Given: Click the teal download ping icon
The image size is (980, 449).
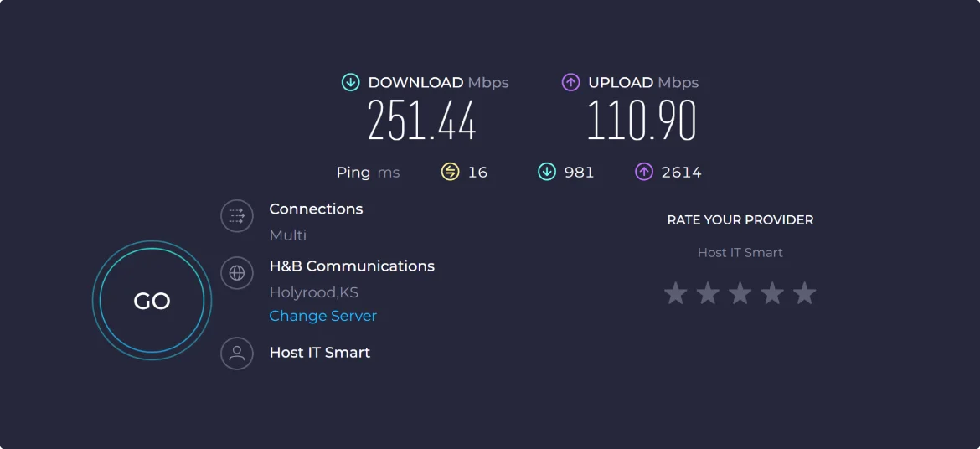Looking at the screenshot, I should tap(547, 172).
